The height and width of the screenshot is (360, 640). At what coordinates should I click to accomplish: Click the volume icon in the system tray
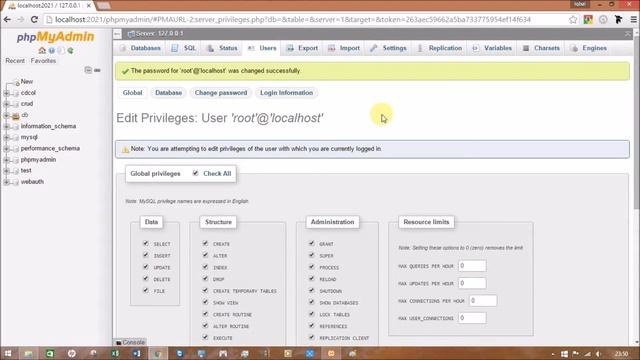[598, 354]
